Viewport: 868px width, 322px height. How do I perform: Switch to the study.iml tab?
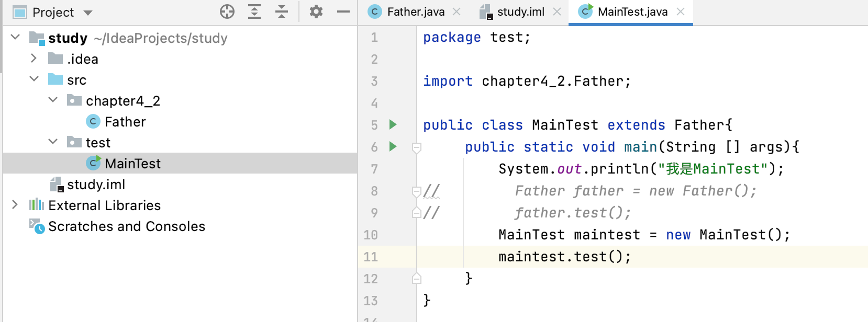pyautogui.click(x=520, y=12)
